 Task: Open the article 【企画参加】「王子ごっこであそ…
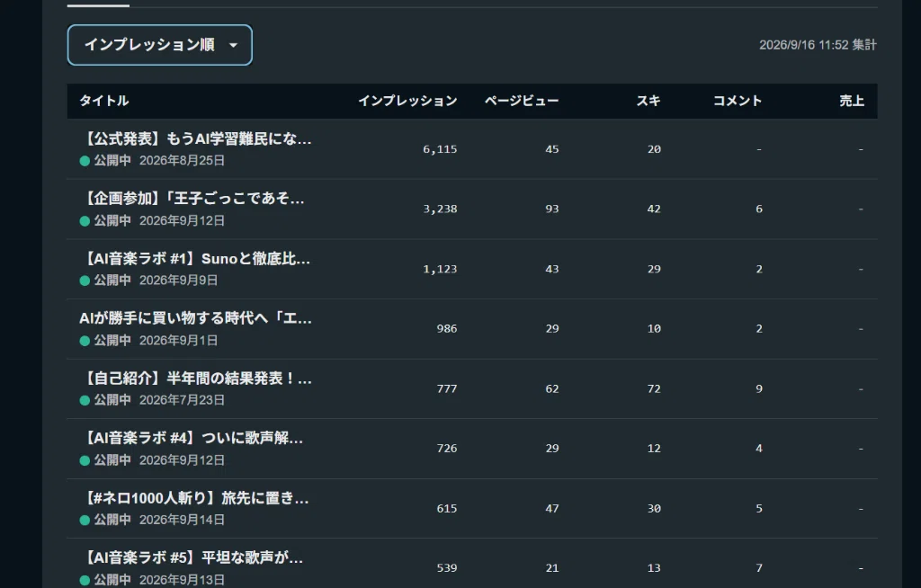(192, 199)
